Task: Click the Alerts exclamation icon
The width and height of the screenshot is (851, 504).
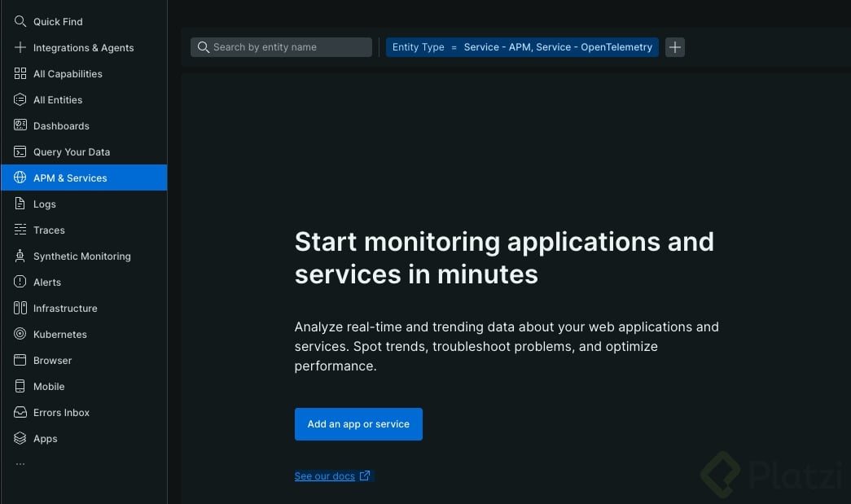Action: click(x=20, y=282)
